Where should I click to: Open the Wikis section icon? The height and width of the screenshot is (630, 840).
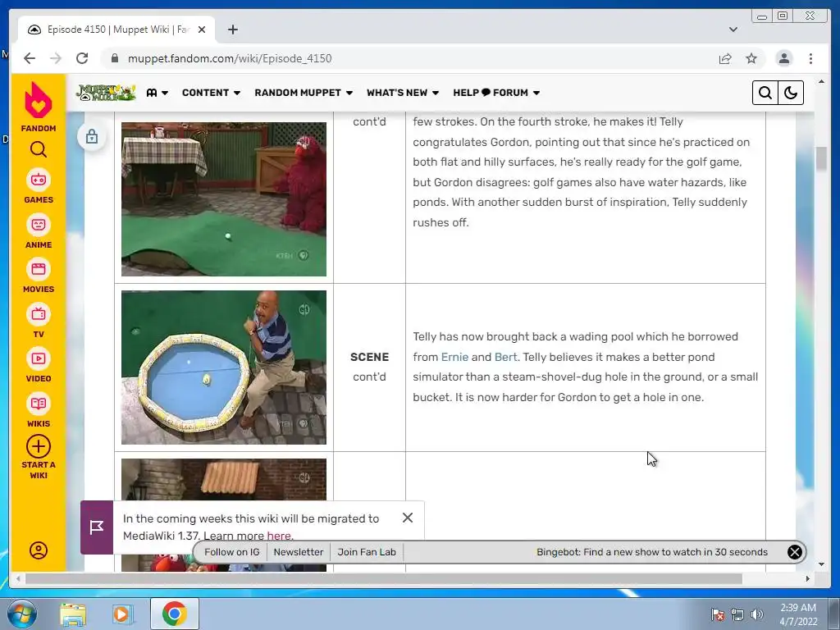[x=38, y=404]
